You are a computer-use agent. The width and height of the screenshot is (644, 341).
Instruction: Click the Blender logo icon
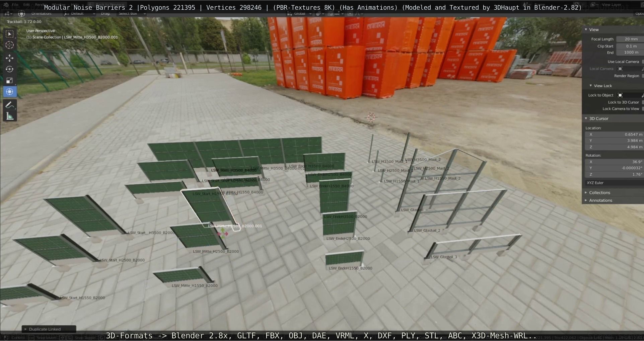(x=6, y=5)
